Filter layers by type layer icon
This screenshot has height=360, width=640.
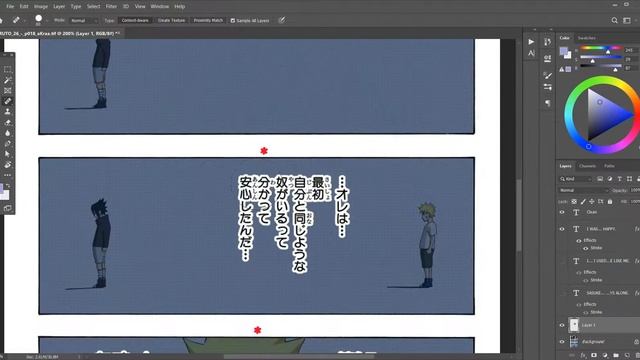620,179
